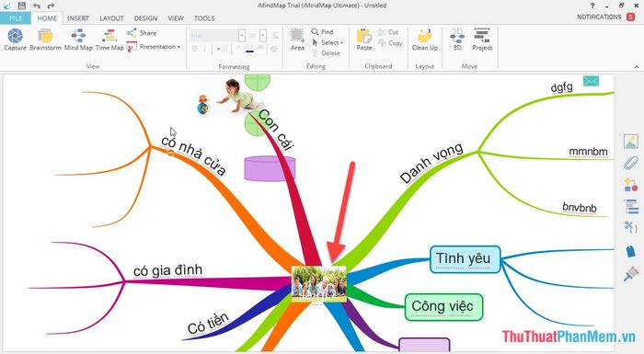
Task: Click the orange handle on có nhà cửa branch
Action: [x=171, y=153]
